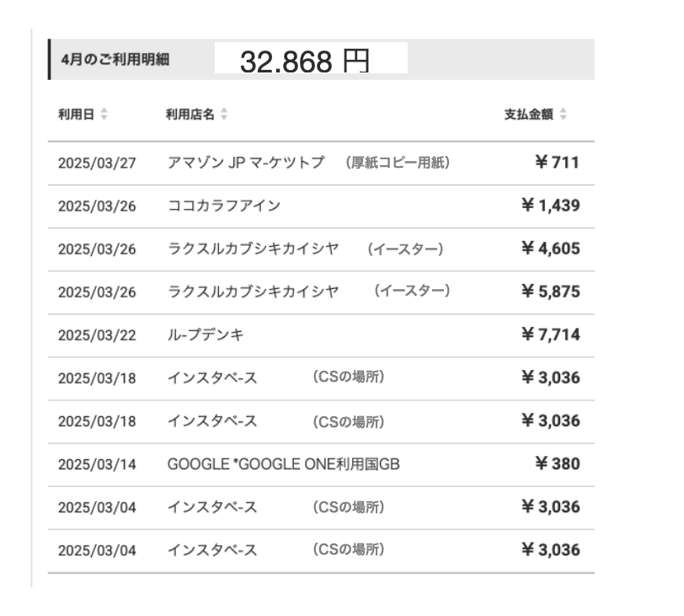Select the ¥4,605 ラクスル amount
684x616 pixels.
tap(551, 249)
